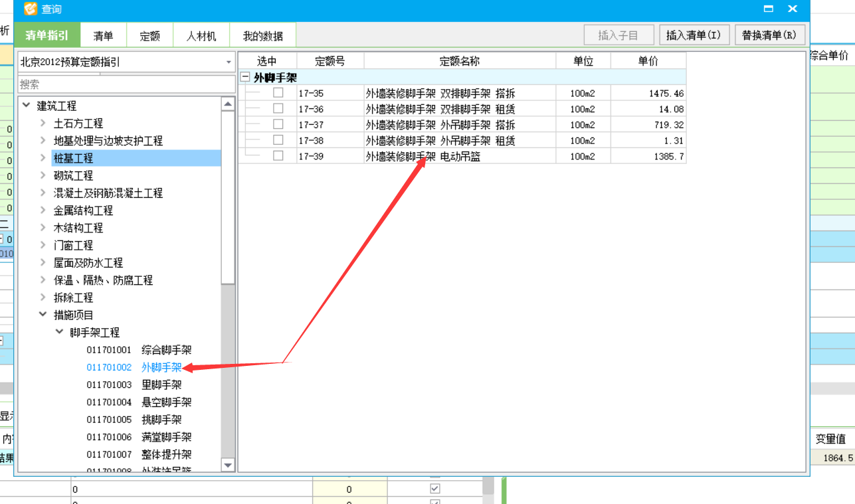Image resolution: width=855 pixels, height=504 pixels.
Task: Click the 查询 dialog app icon
Action: pyautogui.click(x=31, y=9)
